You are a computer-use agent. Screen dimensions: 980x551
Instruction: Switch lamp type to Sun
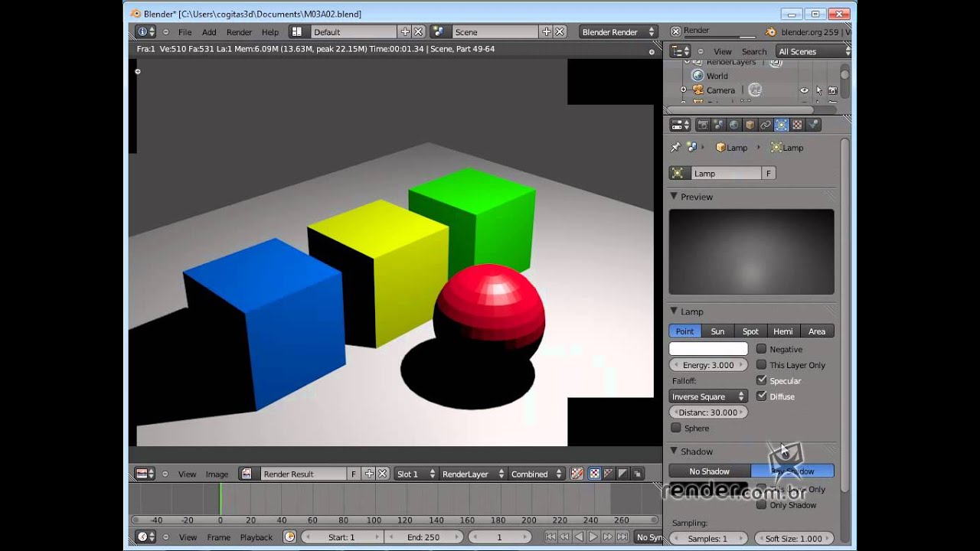click(717, 331)
